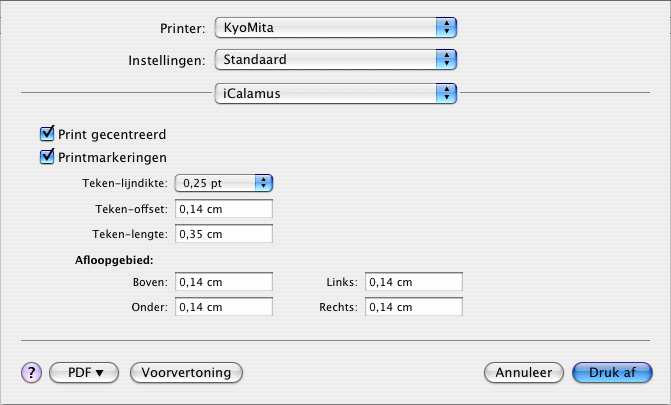The width and height of the screenshot is (671, 405).
Task: Click the Rechts bleed input field
Action: pyautogui.click(x=413, y=308)
